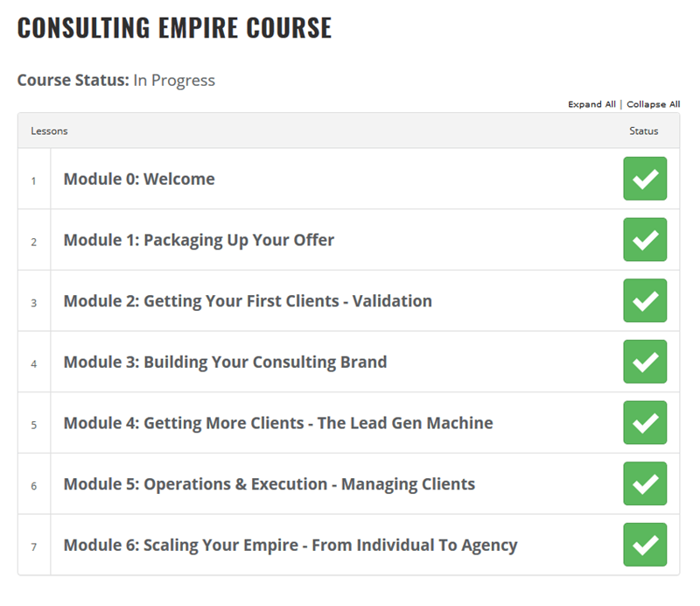The height and width of the screenshot is (606, 700).
Task: Click the Expand All link
Action: point(591,103)
